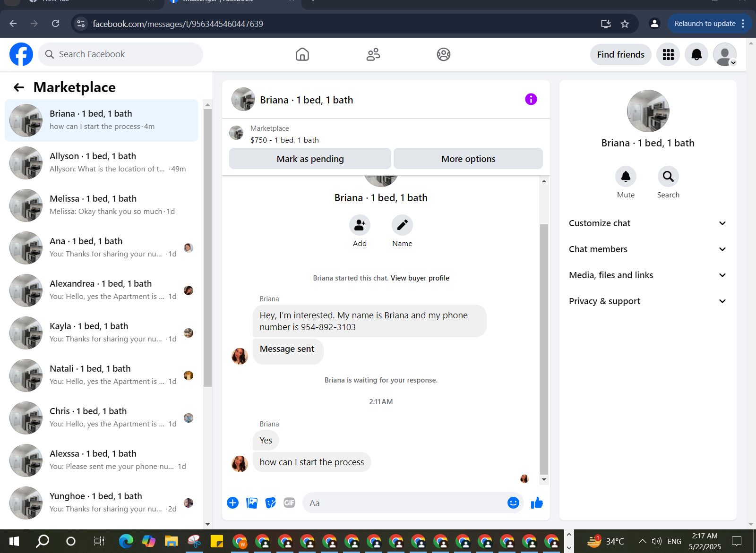This screenshot has height=553, width=756.
Task: Open more actions with the blue plus icon
Action: tap(232, 503)
